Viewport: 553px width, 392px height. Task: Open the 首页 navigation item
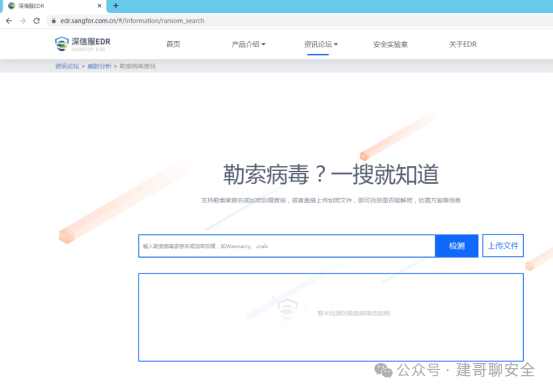(x=173, y=44)
